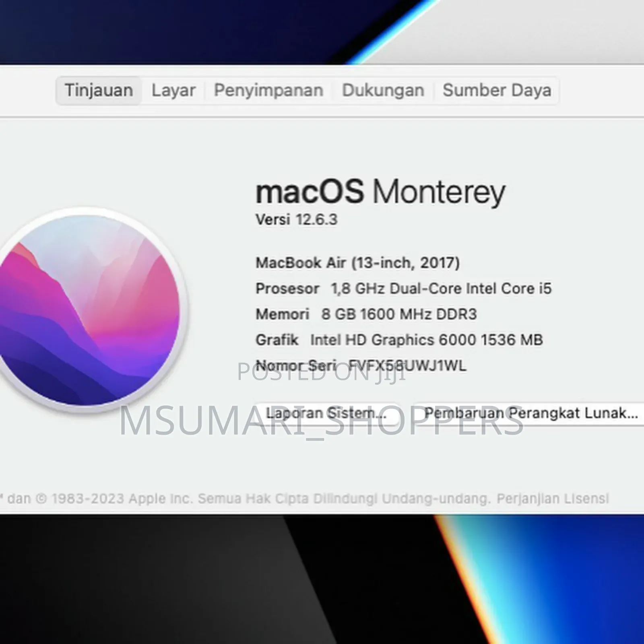Open the Penyimpanan tab

pos(268,91)
